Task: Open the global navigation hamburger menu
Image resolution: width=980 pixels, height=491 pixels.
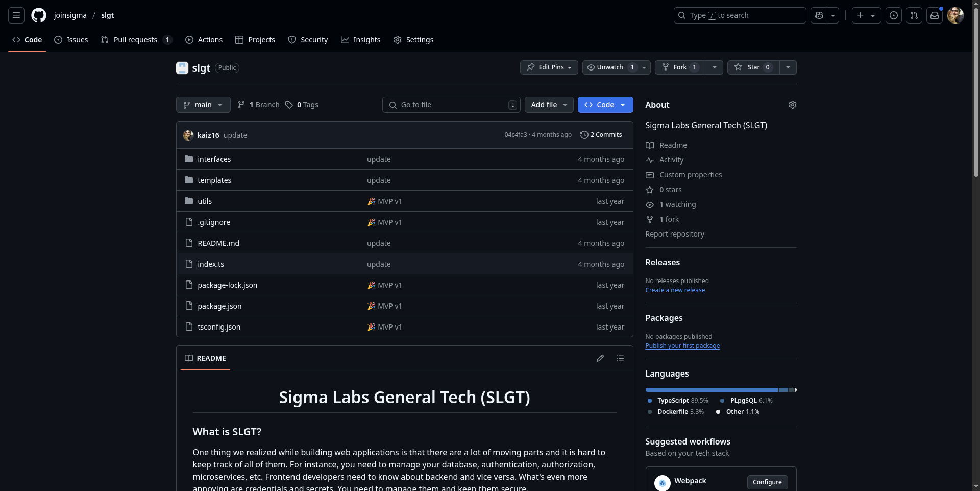Action: coord(16,15)
